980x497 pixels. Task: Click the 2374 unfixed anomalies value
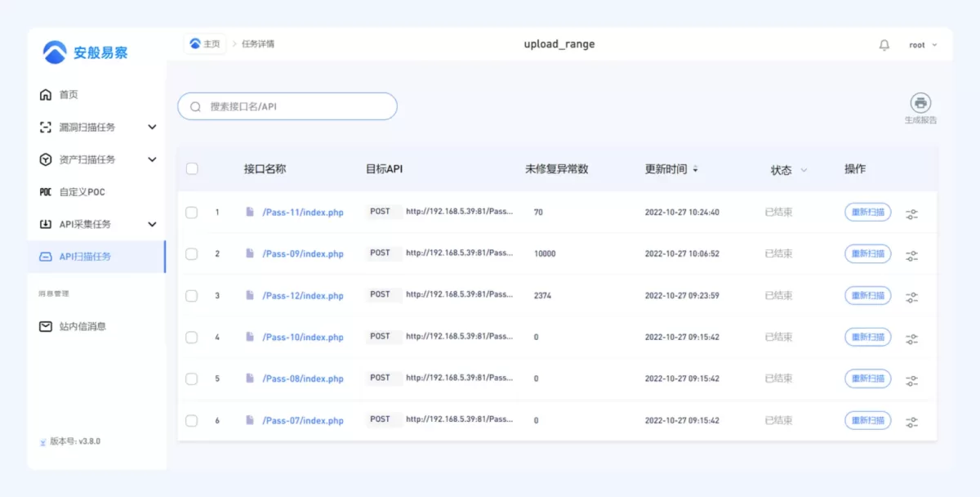[542, 296]
